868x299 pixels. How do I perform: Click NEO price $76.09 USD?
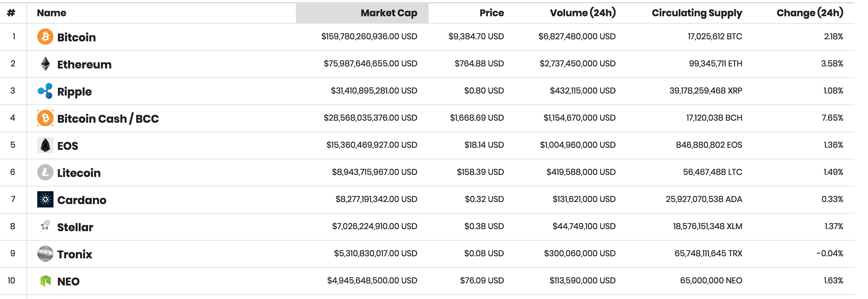[482, 280]
